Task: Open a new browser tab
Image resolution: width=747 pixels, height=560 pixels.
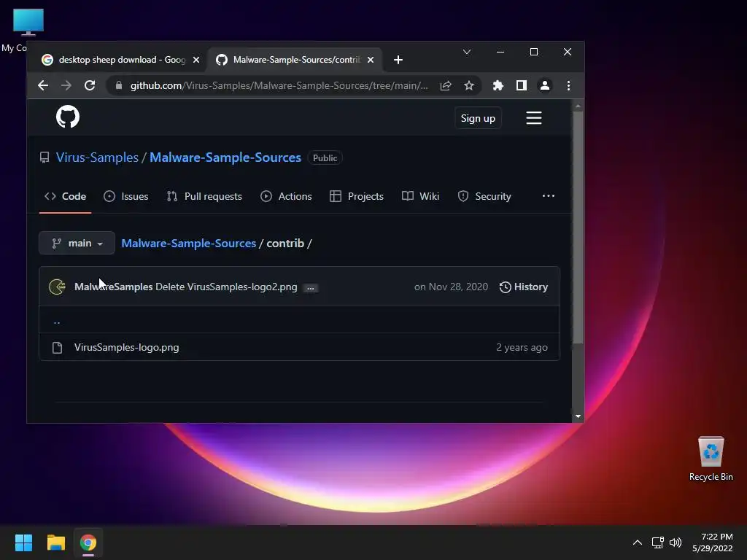Action: pyautogui.click(x=398, y=60)
